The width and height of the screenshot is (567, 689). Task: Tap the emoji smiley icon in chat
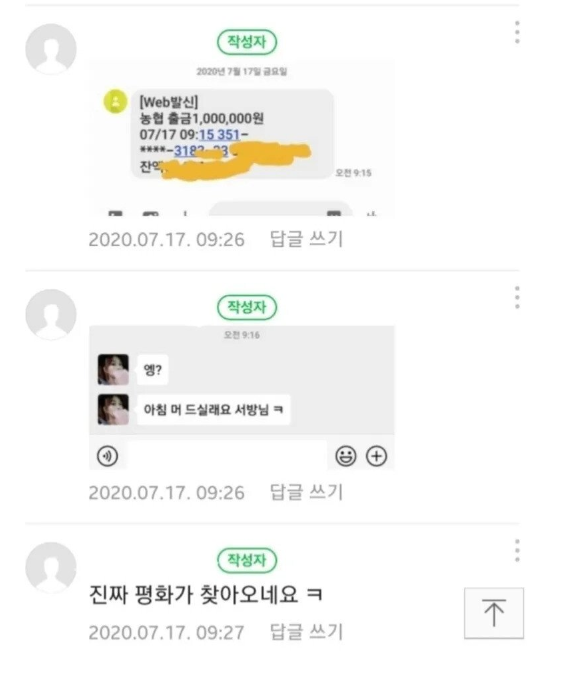pos(346,456)
